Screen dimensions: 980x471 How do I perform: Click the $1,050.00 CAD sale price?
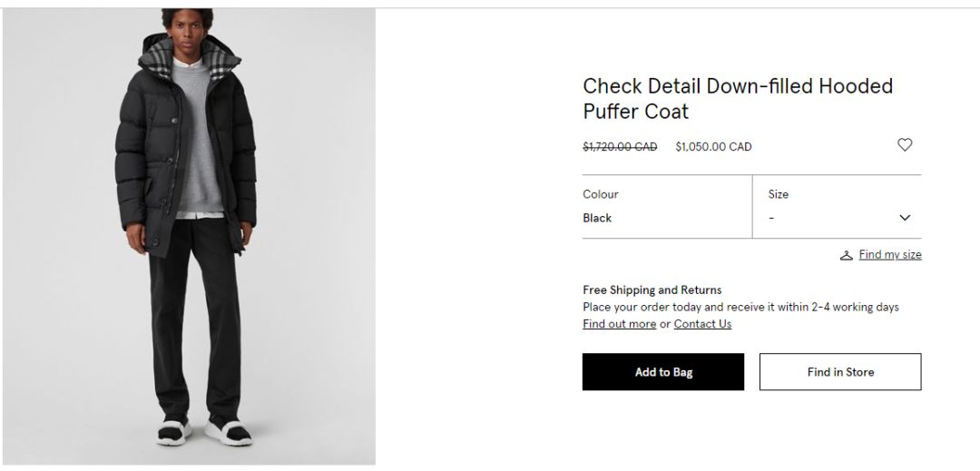click(x=713, y=146)
